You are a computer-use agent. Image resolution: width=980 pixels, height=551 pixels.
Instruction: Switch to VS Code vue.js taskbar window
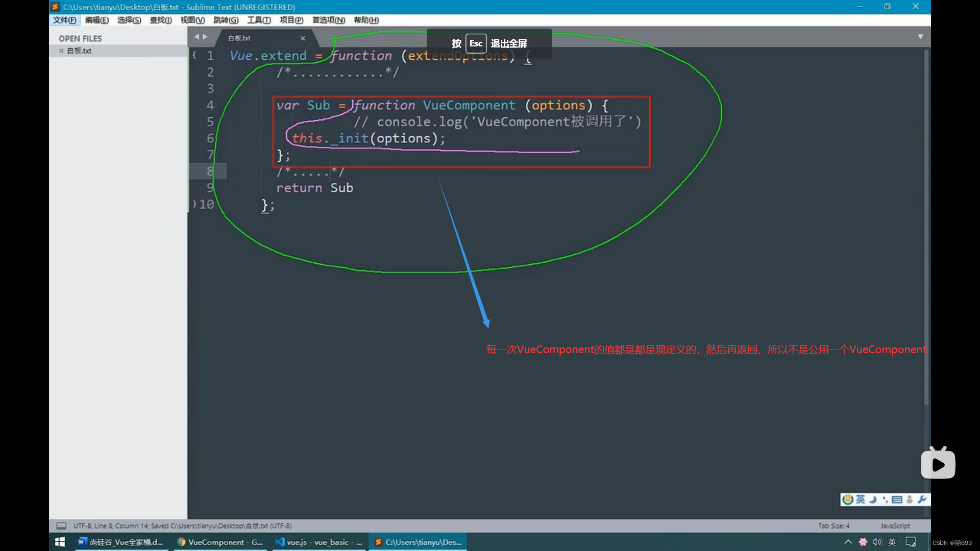(318, 542)
